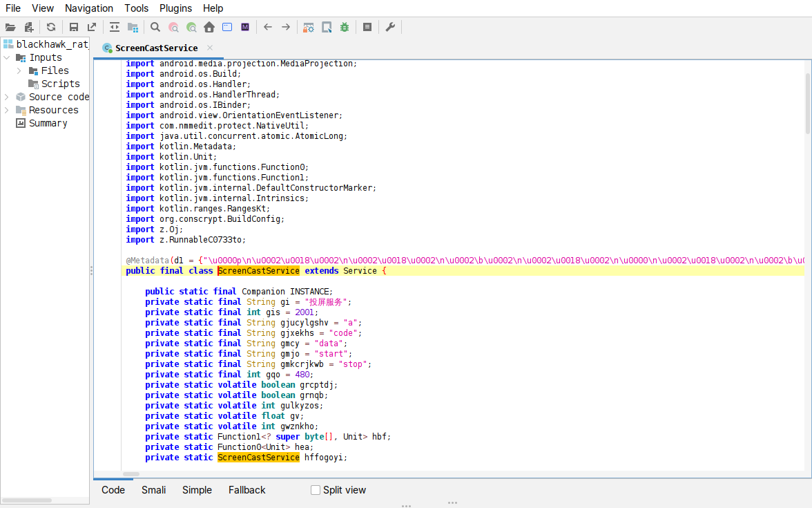Open the Help menu
This screenshot has height=508, width=812.
(x=213, y=8)
